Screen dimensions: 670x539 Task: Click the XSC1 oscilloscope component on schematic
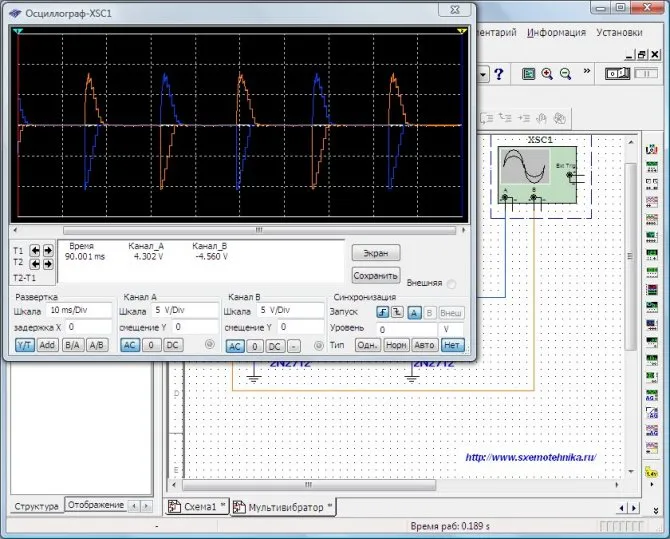pyautogui.click(x=537, y=175)
